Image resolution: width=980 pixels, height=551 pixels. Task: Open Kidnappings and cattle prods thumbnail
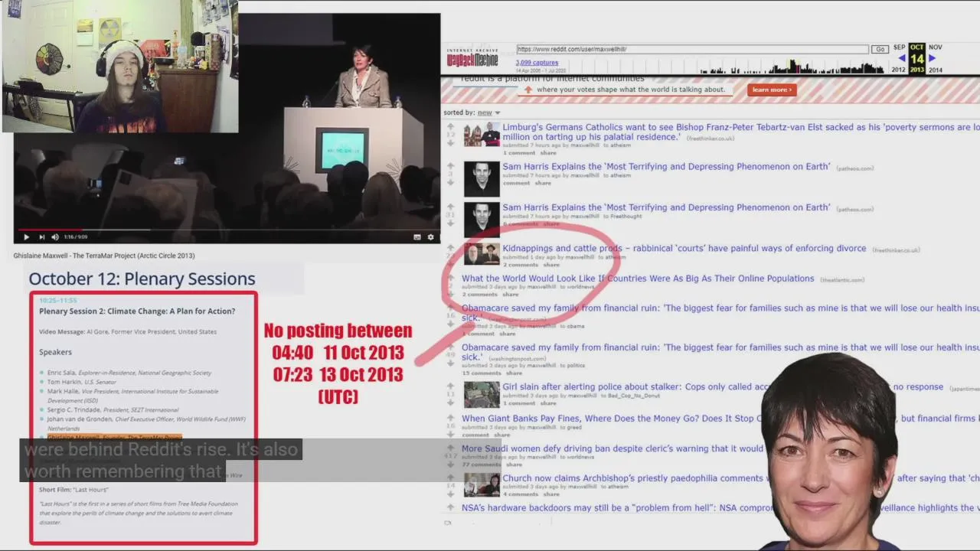(x=482, y=253)
